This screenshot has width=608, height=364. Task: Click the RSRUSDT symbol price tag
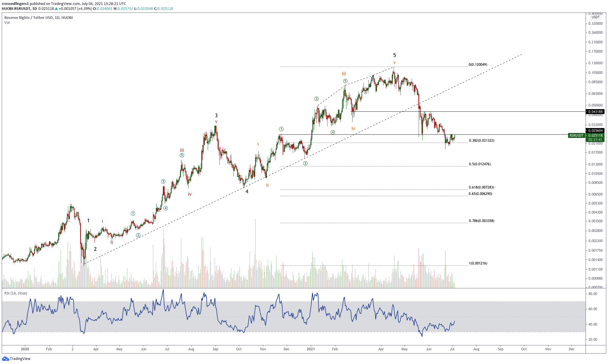click(x=577, y=136)
